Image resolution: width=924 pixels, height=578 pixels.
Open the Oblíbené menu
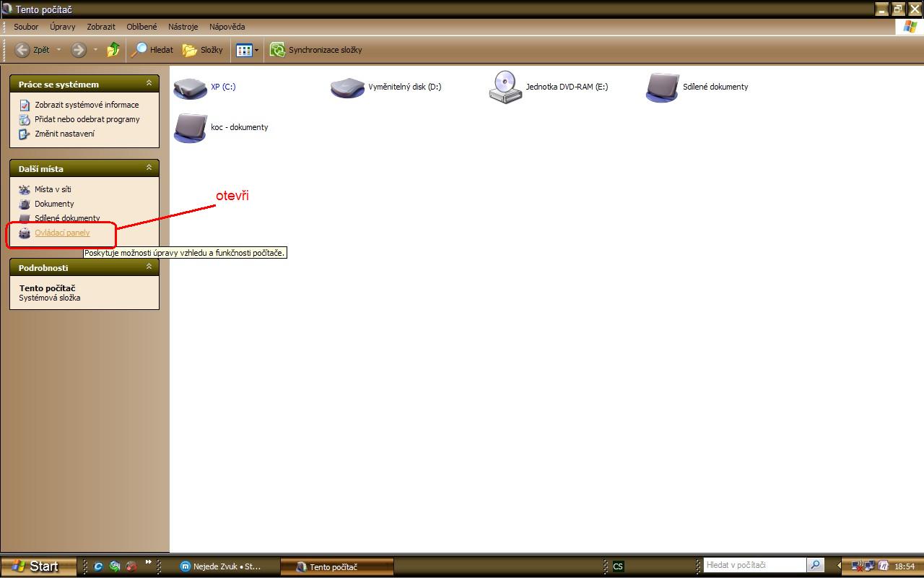141,27
